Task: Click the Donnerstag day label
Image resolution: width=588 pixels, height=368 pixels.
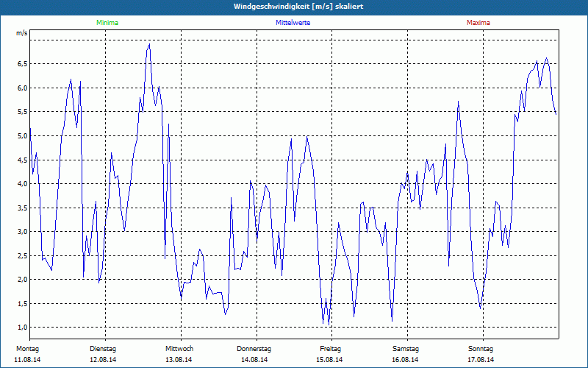Action: tap(254, 349)
